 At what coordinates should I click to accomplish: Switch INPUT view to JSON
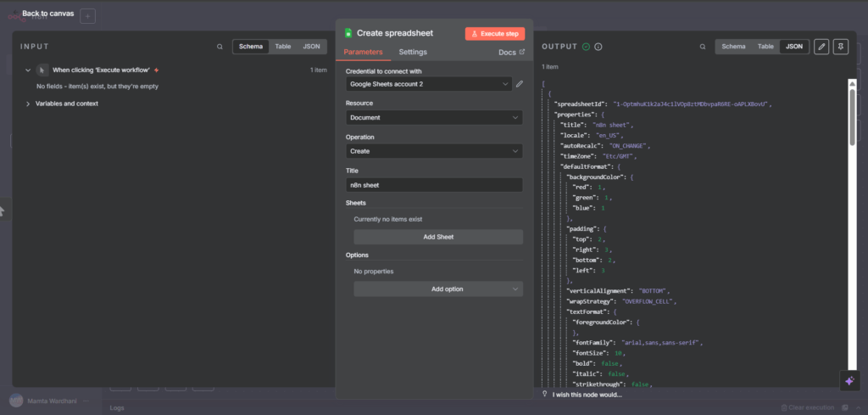pos(311,47)
